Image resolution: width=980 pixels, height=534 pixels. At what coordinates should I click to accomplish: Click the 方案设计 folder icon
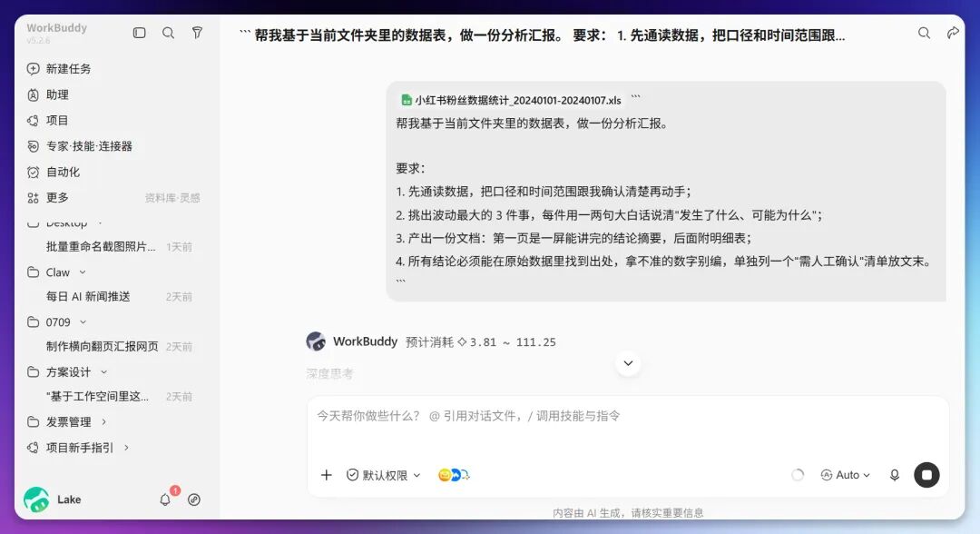[x=34, y=372]
